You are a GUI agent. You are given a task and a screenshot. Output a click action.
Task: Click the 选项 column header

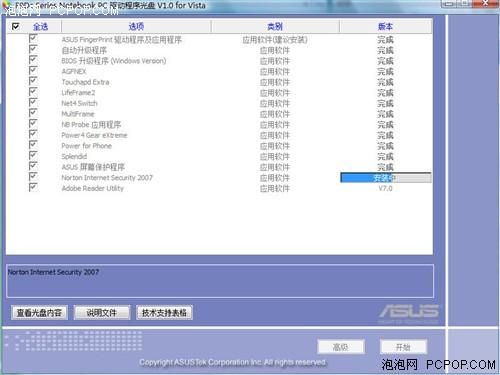[x=136, y=26]
